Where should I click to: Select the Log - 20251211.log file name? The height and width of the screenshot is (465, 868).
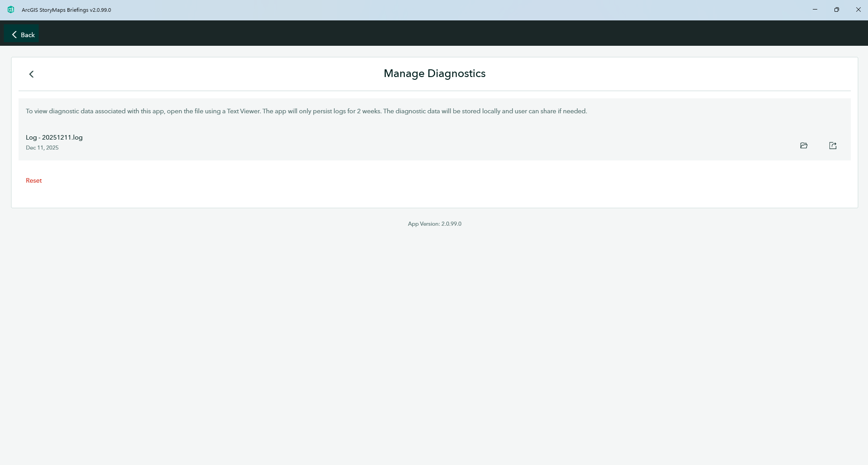coord(54,137)
